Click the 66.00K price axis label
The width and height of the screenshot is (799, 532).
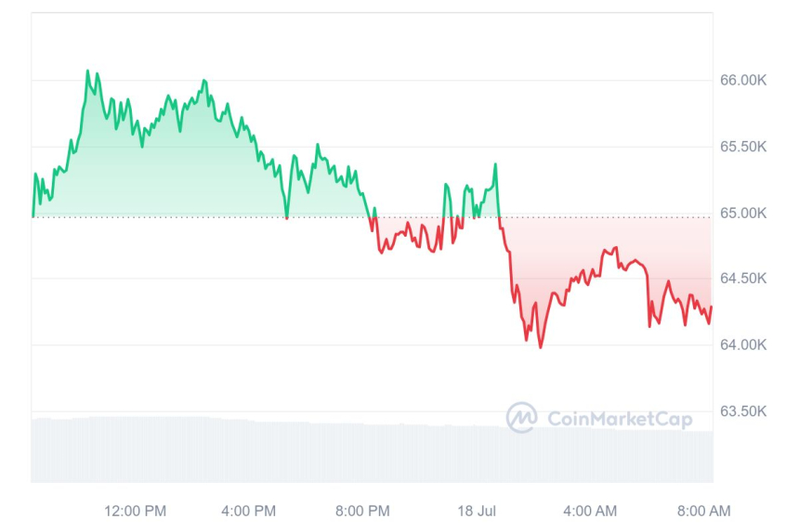[743, 81]
